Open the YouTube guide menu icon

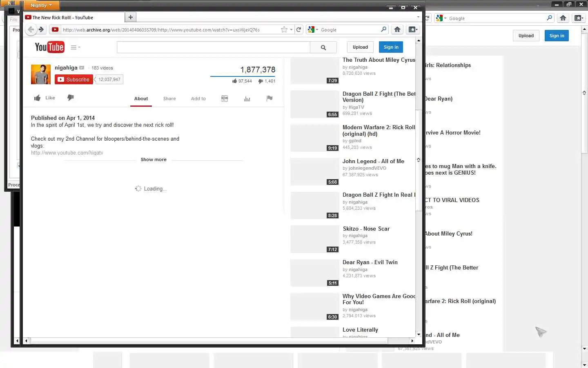[75, 47]
